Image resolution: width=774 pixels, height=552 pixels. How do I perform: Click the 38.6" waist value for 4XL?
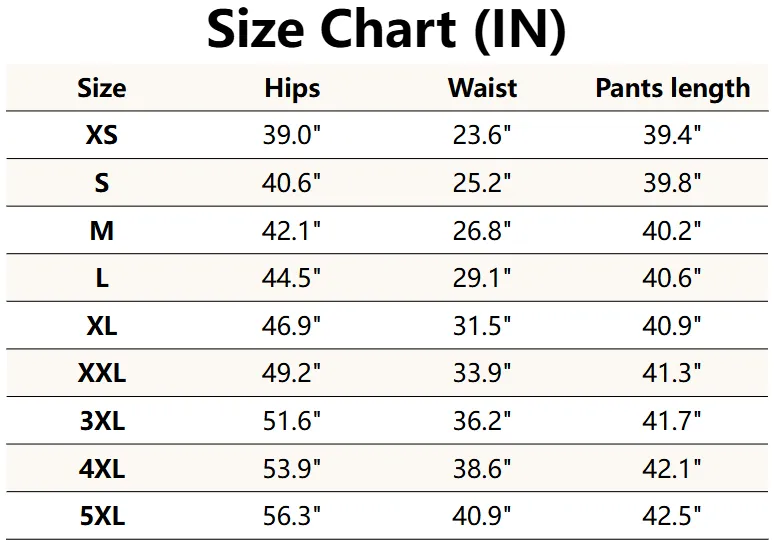coord(482,469)
